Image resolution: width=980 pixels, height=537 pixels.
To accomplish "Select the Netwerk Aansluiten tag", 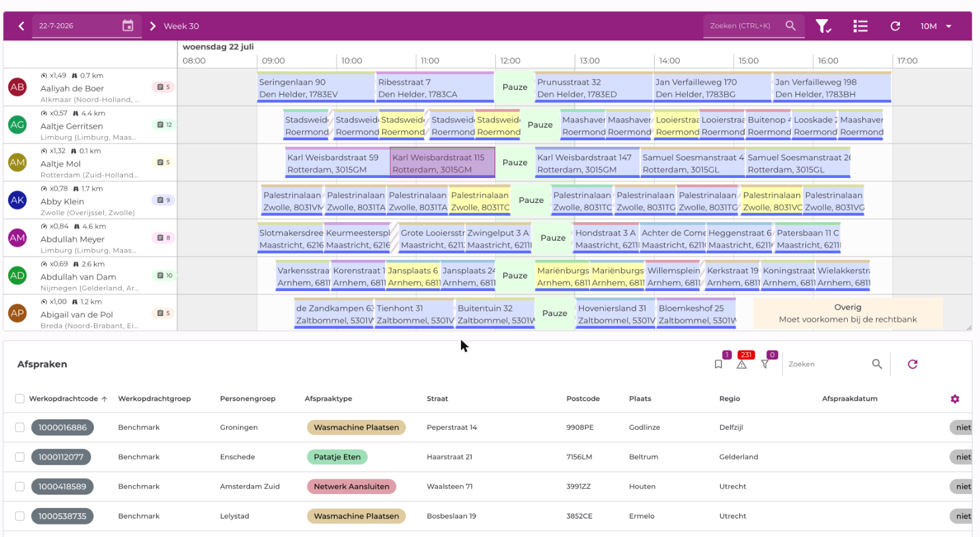I will pos(351,487).
